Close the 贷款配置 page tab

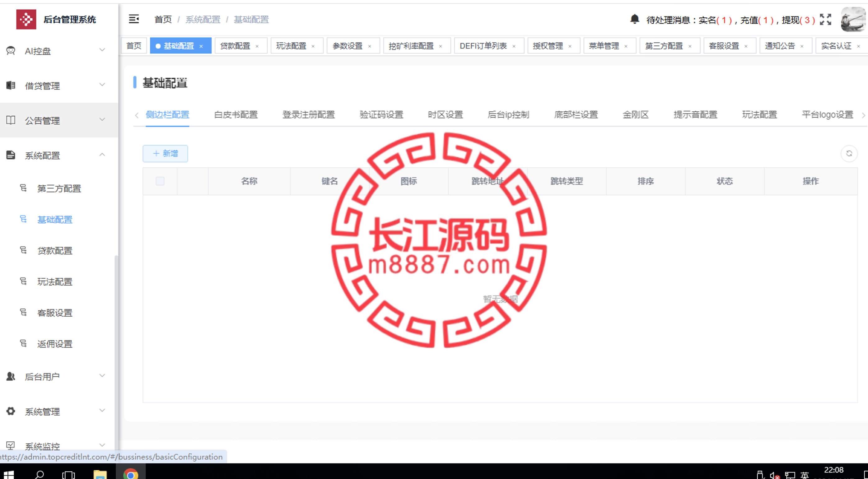coord(257,46)
